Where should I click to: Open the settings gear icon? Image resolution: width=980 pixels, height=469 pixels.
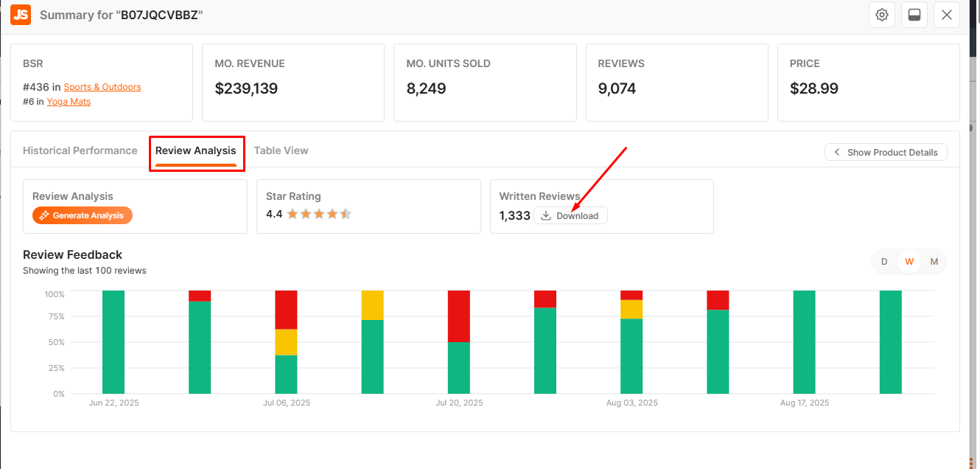[x=881, y=15]
